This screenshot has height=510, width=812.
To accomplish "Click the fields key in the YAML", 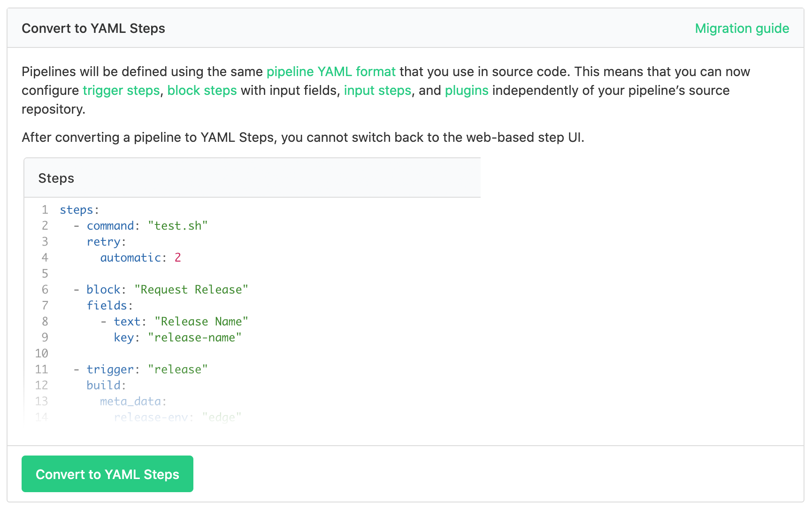I will point(107,305).
